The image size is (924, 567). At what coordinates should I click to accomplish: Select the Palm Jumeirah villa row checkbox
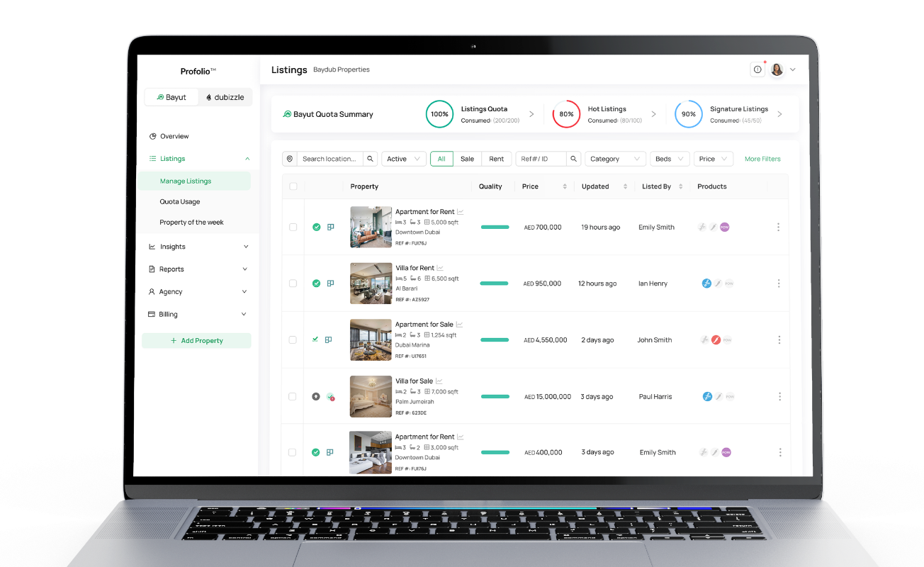click(x=292, y=396)
